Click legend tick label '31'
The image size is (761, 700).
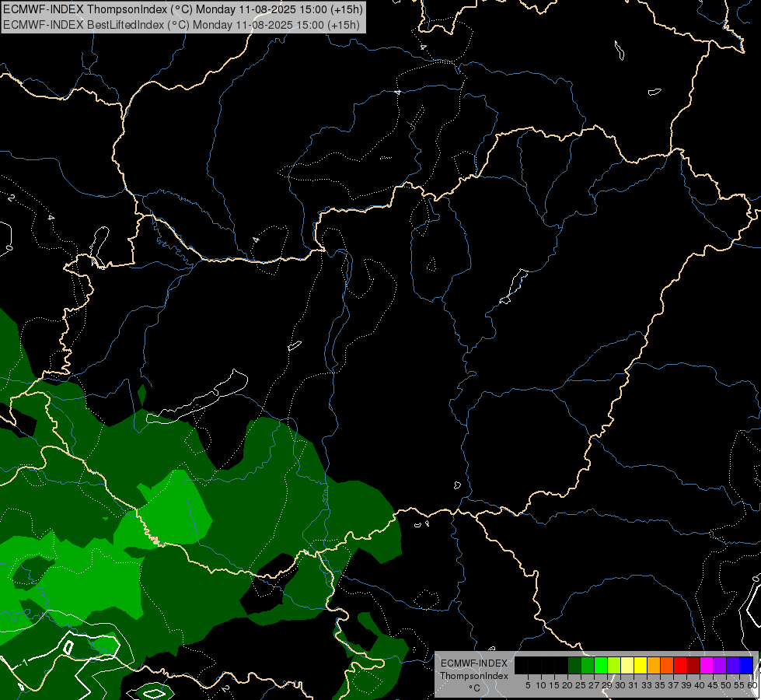click(634, 685)
